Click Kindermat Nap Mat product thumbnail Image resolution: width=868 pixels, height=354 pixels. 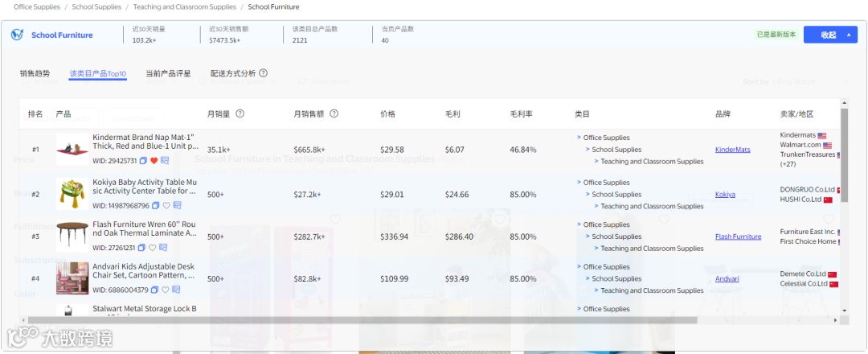tap(72, 149)
